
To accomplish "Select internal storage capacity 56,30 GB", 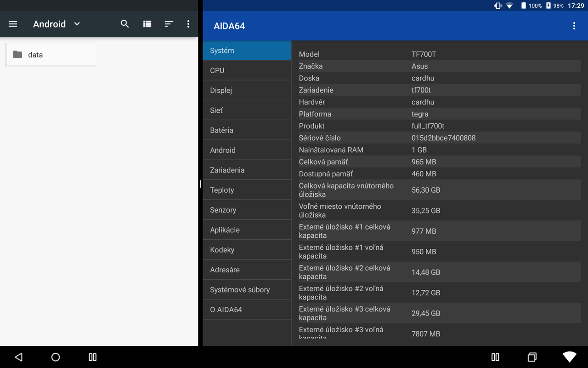I will (426, 190).
